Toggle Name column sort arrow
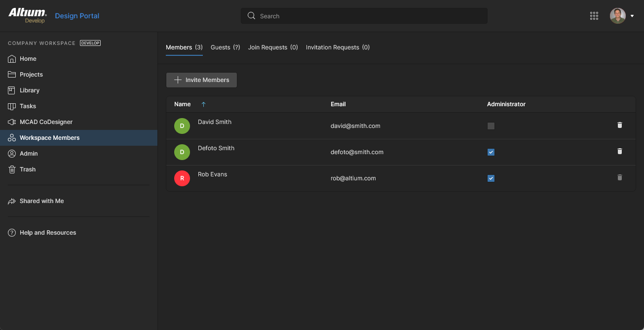644x330 pixels. pyautogui.click(x=203, y=104)
